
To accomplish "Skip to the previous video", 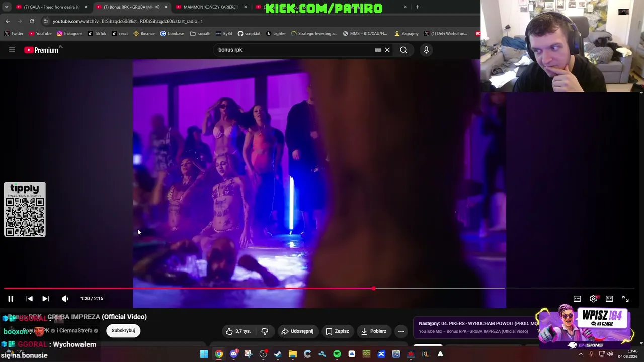I will pos(29,299).
